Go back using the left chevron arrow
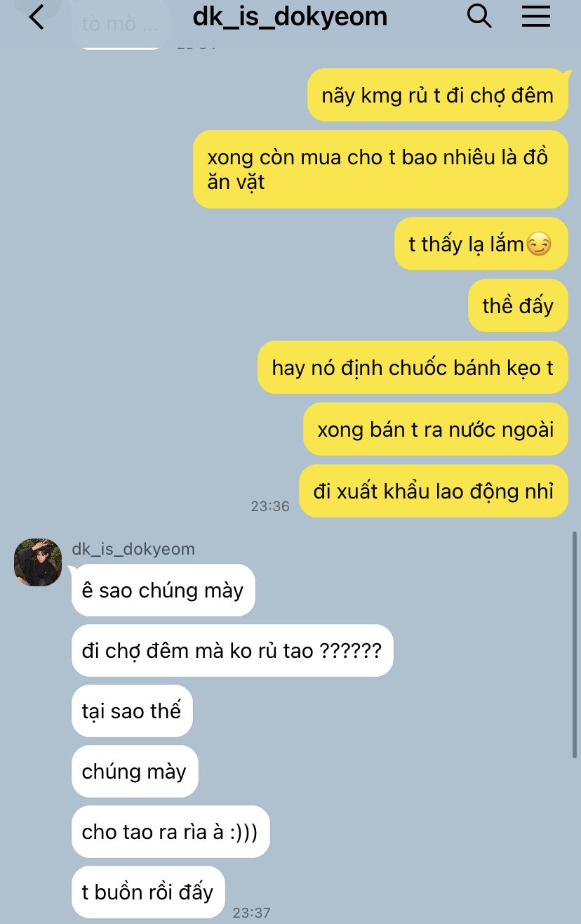Image resolution: width=581 pixels, height=924 pixels. pyautogui.click(x=36, y=17)
